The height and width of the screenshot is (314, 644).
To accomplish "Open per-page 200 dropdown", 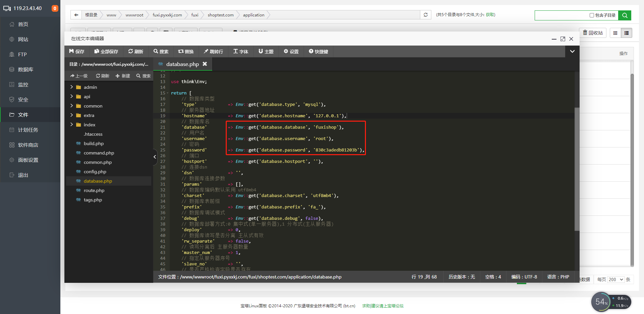I will click(x=616, y=279).
